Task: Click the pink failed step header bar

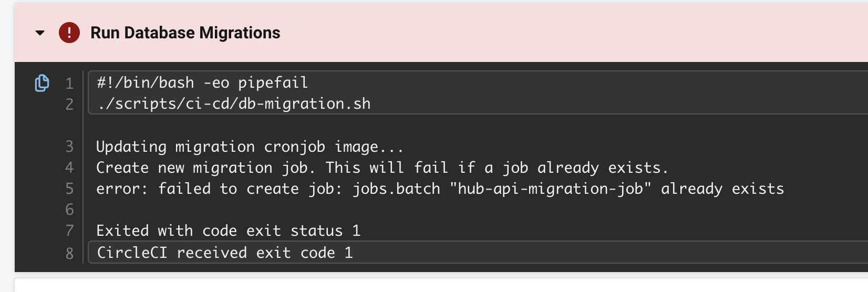Action: (441, 33)
